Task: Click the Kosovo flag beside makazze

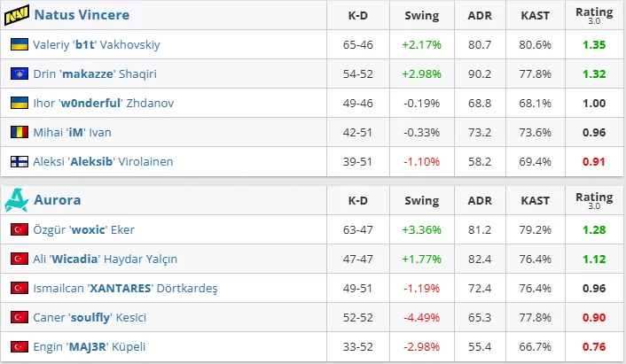Action: (x=17, y=74)
